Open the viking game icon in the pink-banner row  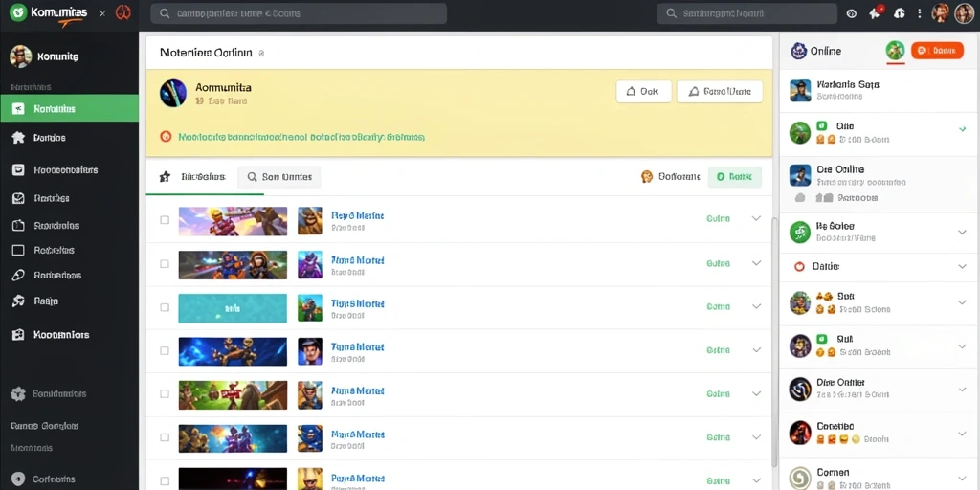[x=310, y=221]
